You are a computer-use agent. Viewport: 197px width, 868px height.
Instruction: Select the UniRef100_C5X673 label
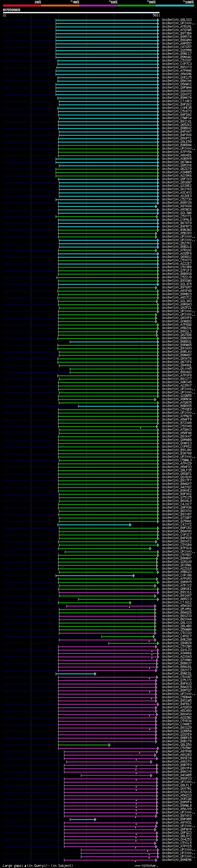click(x=177, y=111)
